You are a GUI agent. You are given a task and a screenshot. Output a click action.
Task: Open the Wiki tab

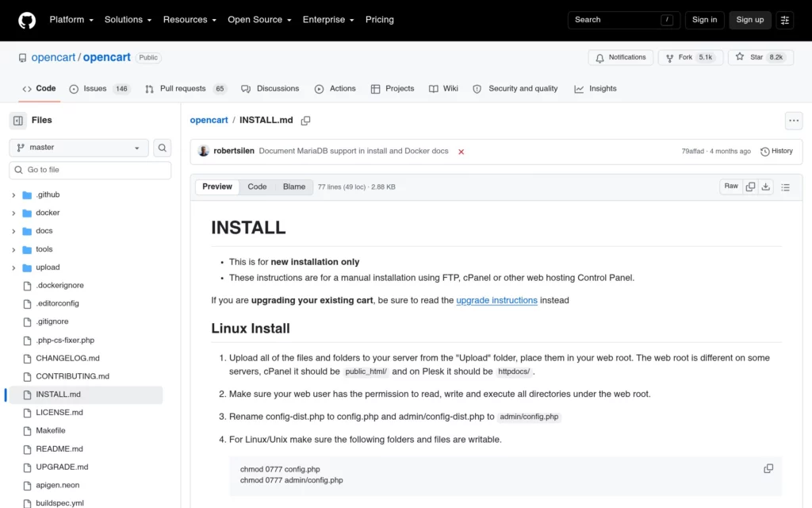point(444,89)
